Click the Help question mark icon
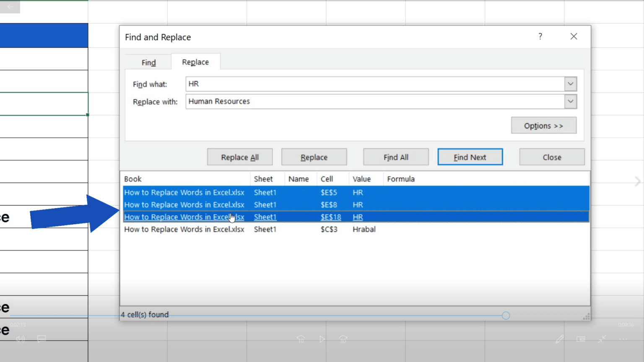This screenshot has width=644, height=362. pyautogui.click(x=540, y=36)
